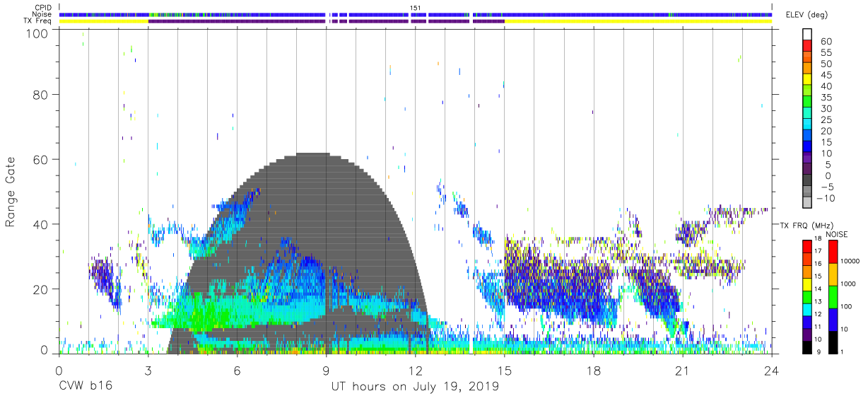Select the "151" CPID value
The image size is (868, 401).
415,7
